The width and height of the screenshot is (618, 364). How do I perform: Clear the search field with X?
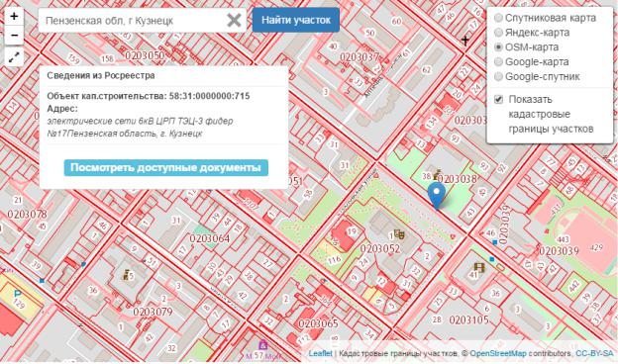coord(234,20)
